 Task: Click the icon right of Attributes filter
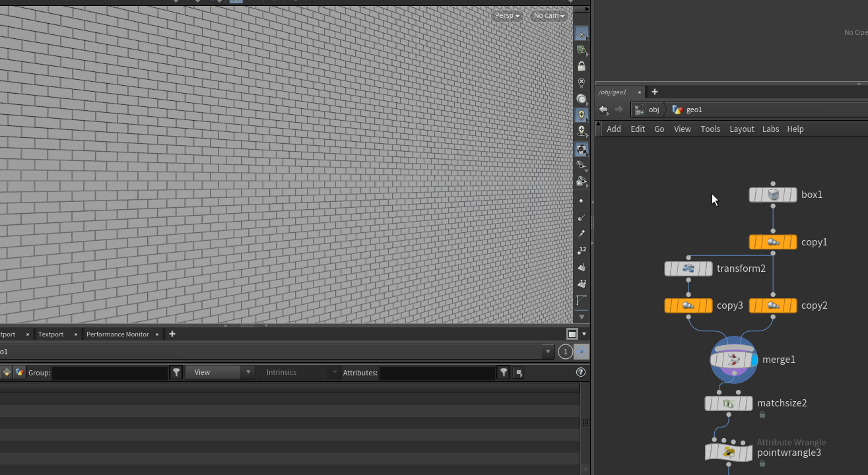click(x=519, y=373)
